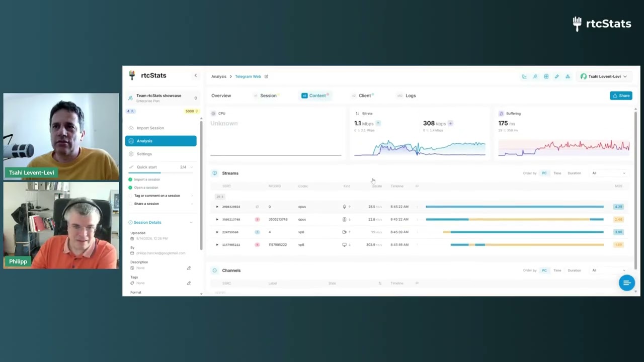Click the microphone kind icon for stream 2904329024
This screenshot has width=644, height=362.
click(x=345, y=207)
